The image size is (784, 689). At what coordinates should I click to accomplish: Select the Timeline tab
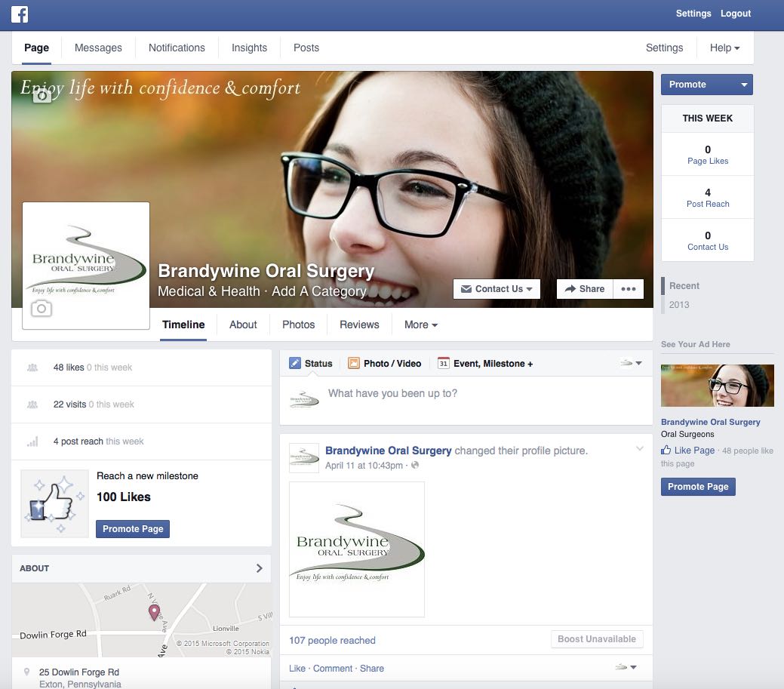pyautogui.click(x=183, y=325)
